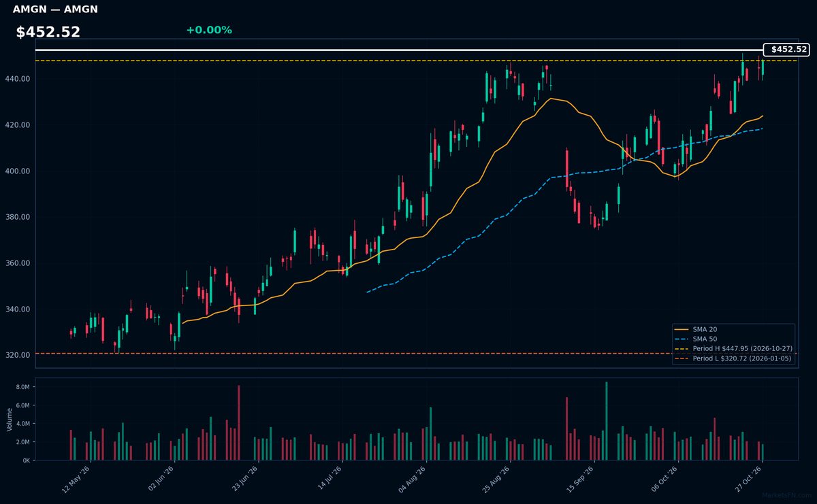
Task: Click the tallest green volume bar in September
Action: 607,421
